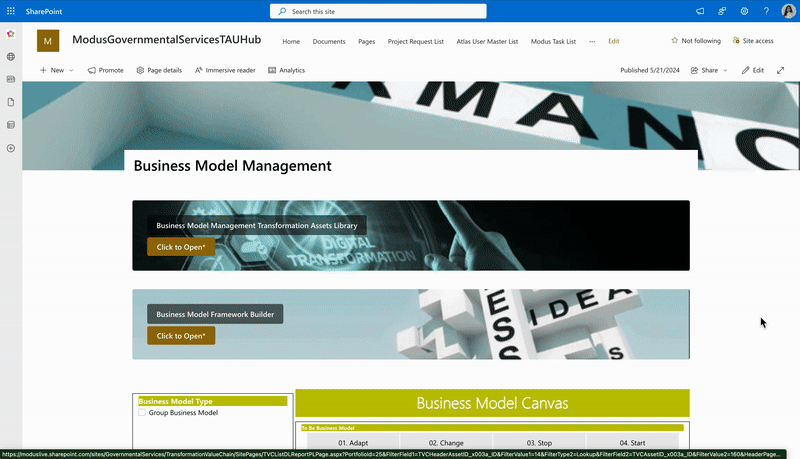Open the network share icon in header
Viewport: 800px width, 459px height.
722,11
